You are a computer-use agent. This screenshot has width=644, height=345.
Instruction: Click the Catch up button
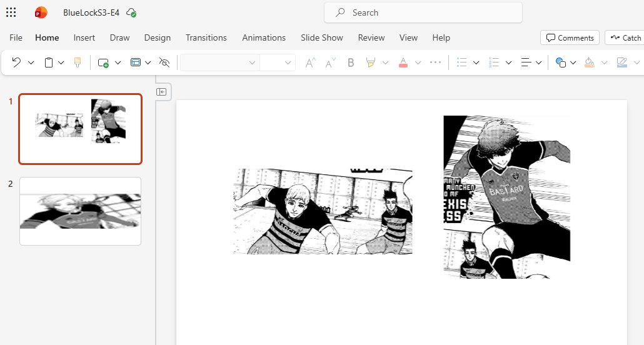(625, 37)
